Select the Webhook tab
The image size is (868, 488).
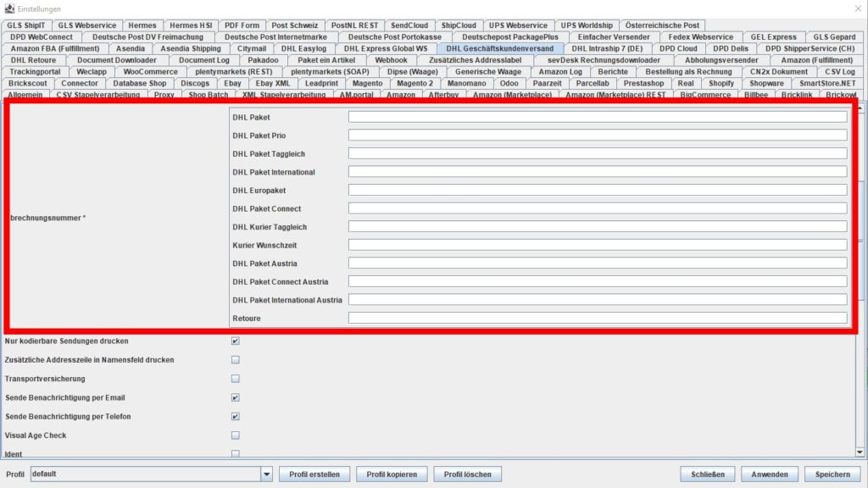tap(391, 60)
